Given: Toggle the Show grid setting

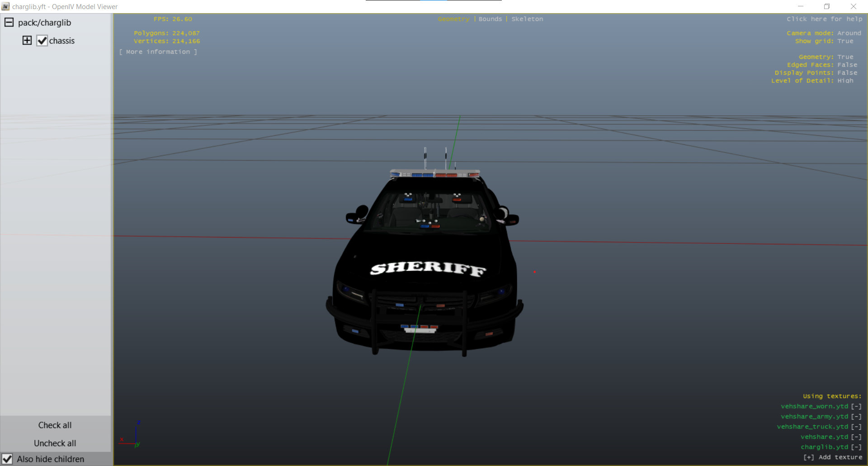Looking at the screenshot, I should coord(845,41).
